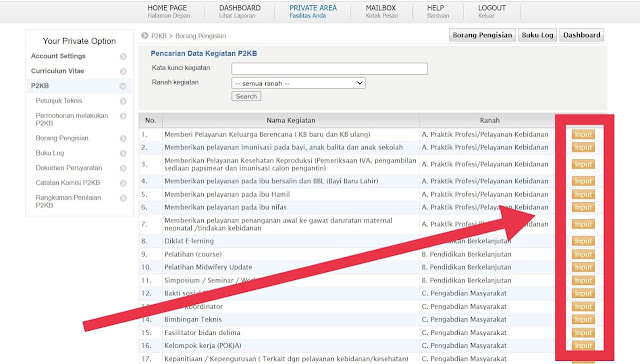Click Input for Fasilitator bidan delima row
The height and width of the screenshot is (364, 640).
click(x=583, y=333)
